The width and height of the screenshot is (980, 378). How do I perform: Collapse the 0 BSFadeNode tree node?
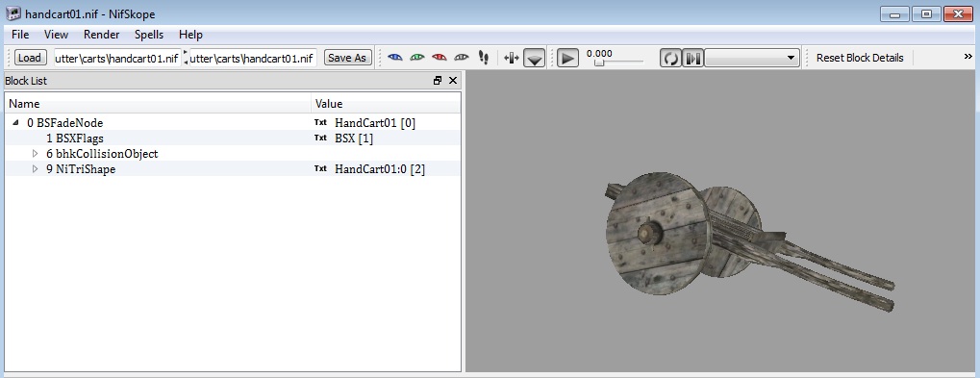pos(15,123)
